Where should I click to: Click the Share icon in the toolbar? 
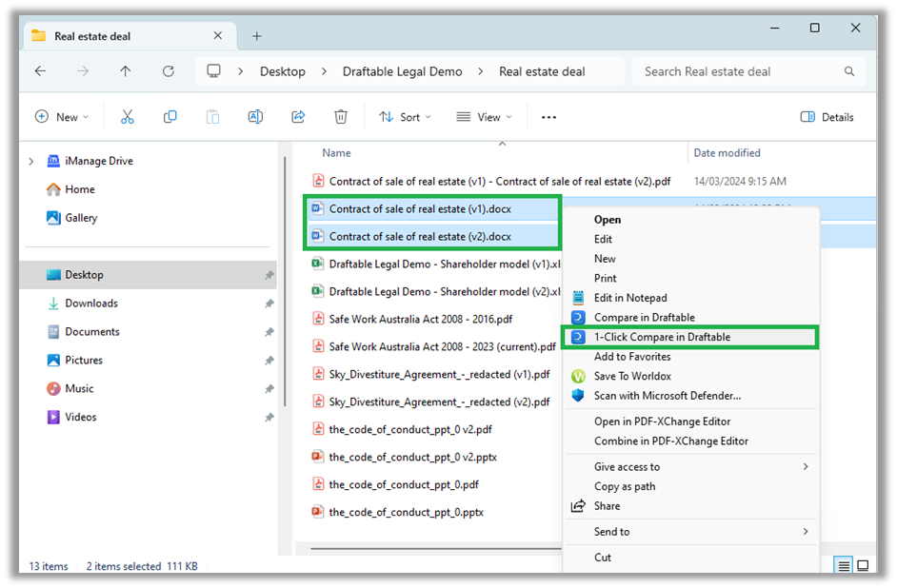(x=298, y=116)
